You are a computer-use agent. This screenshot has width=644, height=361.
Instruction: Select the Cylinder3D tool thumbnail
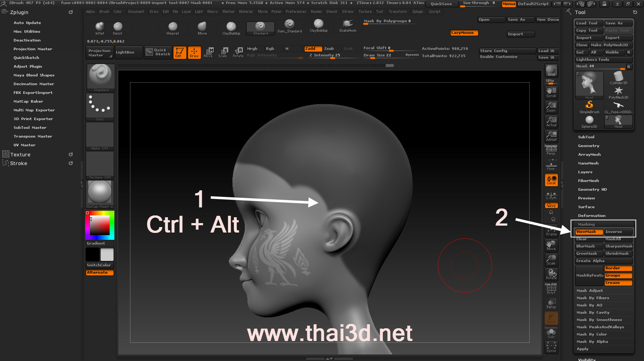pos(618,78)
